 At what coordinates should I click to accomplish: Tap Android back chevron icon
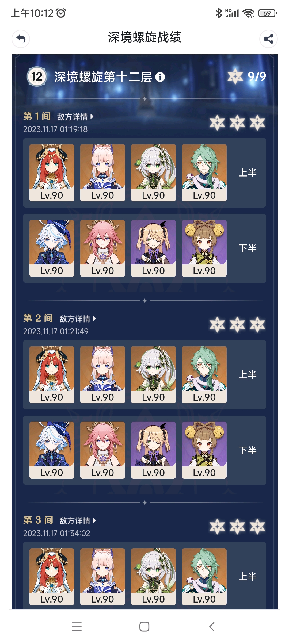click(x=212, y=627)
